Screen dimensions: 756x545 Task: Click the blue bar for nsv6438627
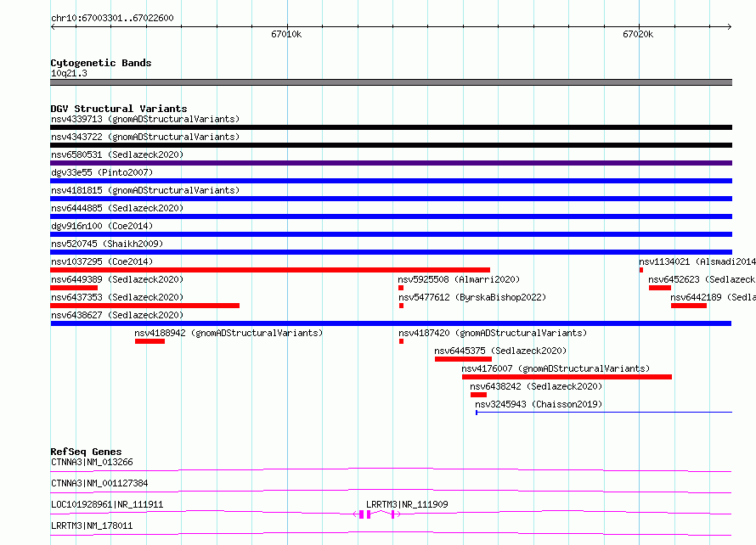[391, 323]
